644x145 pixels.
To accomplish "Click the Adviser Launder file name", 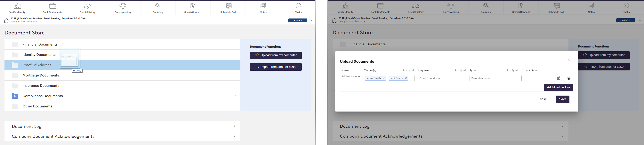I will tap(351, 76).
